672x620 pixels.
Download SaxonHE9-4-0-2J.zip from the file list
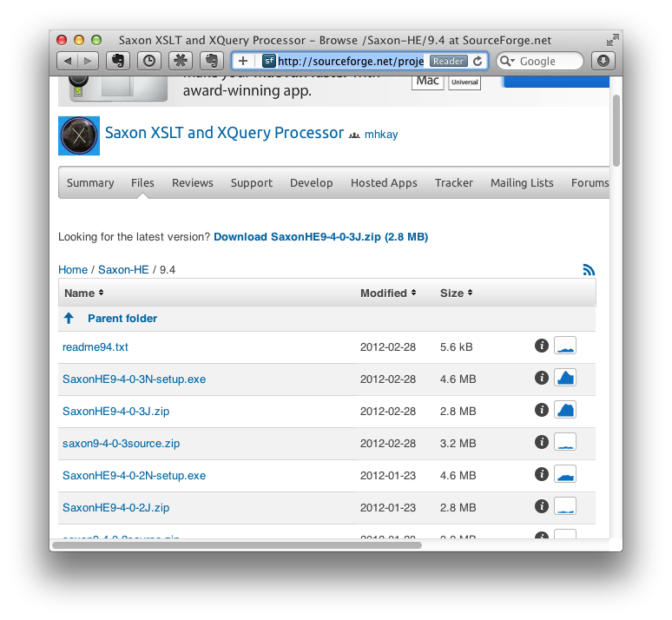(x=116, y=508)
